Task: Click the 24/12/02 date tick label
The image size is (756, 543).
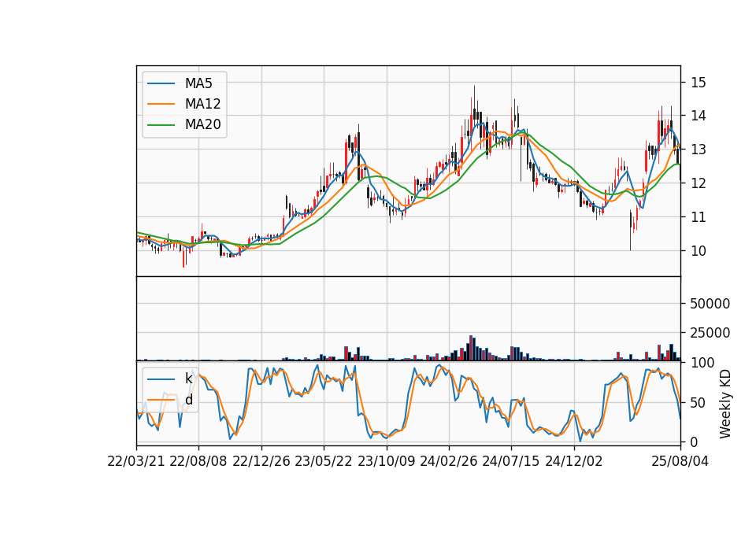Action: point(574,461)
